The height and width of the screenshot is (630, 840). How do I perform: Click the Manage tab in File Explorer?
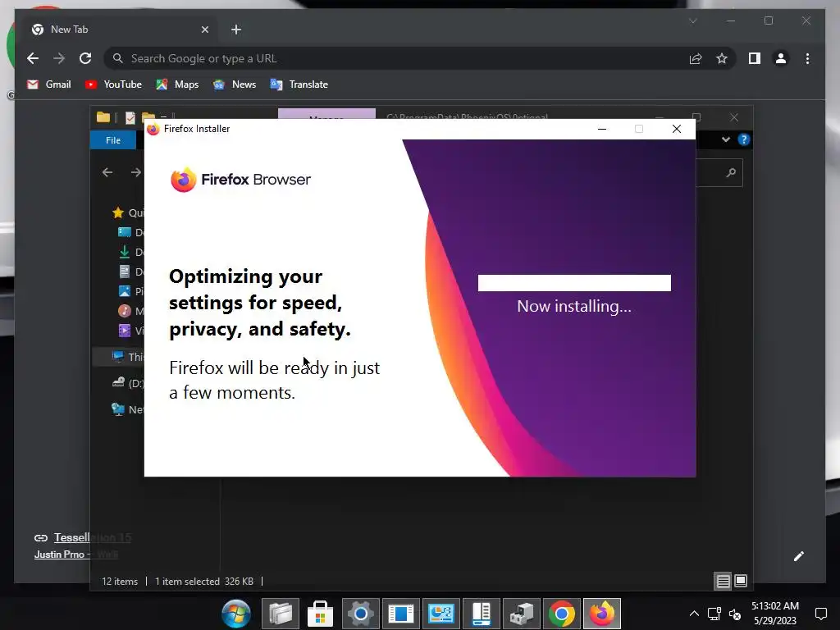pos(326,114)
